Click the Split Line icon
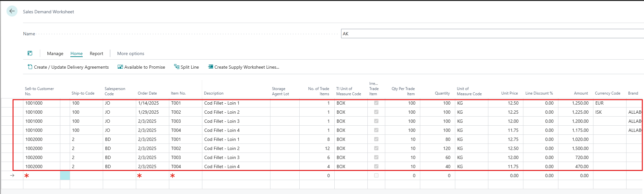This screenshot has width=644, height=194. tap(177, 67)
